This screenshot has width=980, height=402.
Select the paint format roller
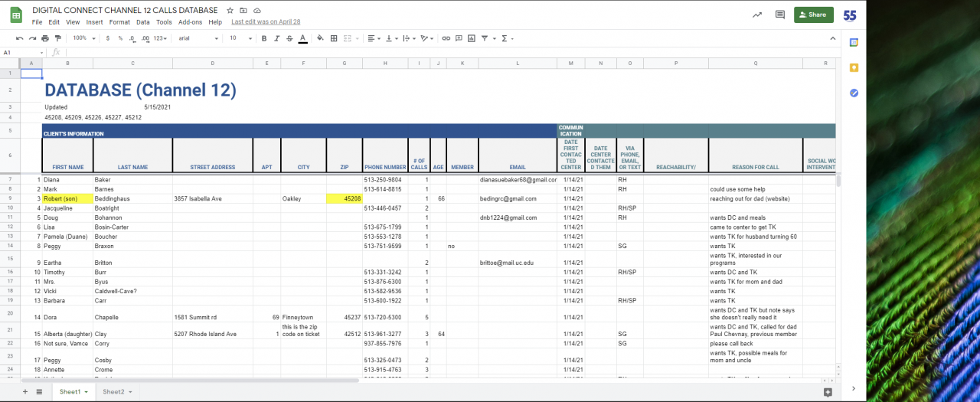[x=57, y=38]
